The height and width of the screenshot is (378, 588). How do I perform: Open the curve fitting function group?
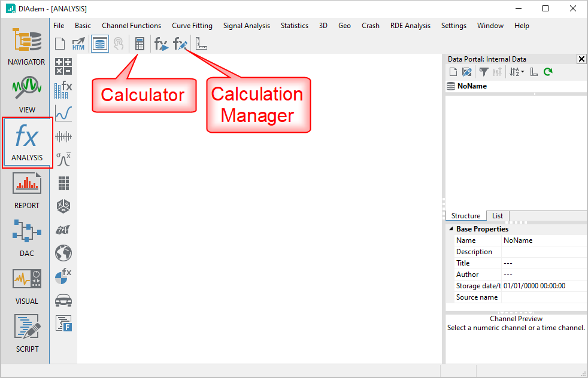tap(63, 113)
